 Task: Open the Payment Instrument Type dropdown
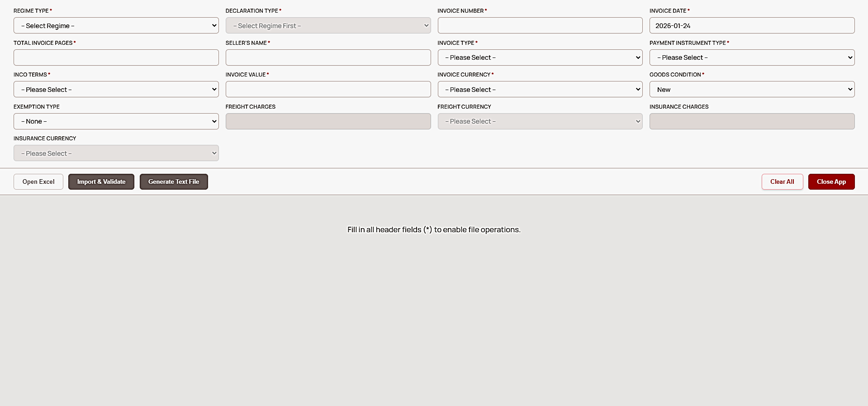tap(752, 57)
